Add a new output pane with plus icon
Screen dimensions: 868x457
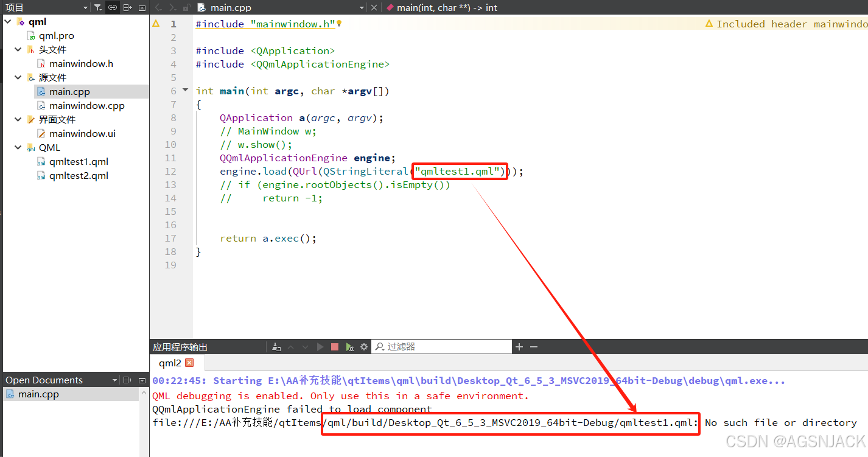[x=518, y=346]
